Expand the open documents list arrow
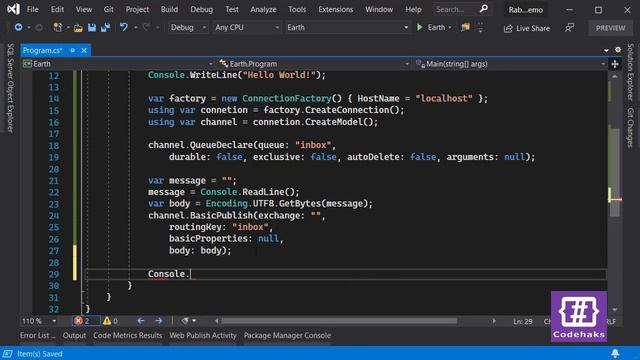 [x=606, y=50]
